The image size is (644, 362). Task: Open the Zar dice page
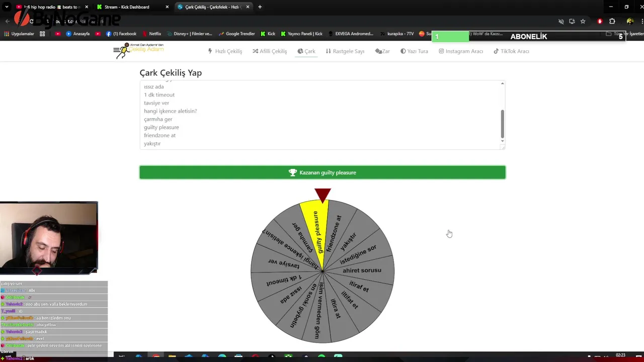[x=382, y=51]
